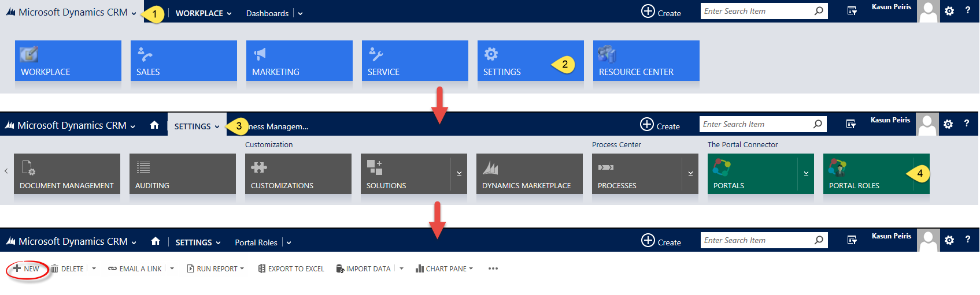980x295 pixels.
Task: Expand the WORKPLACE dropdown
Action: click(x=230, y=14)
